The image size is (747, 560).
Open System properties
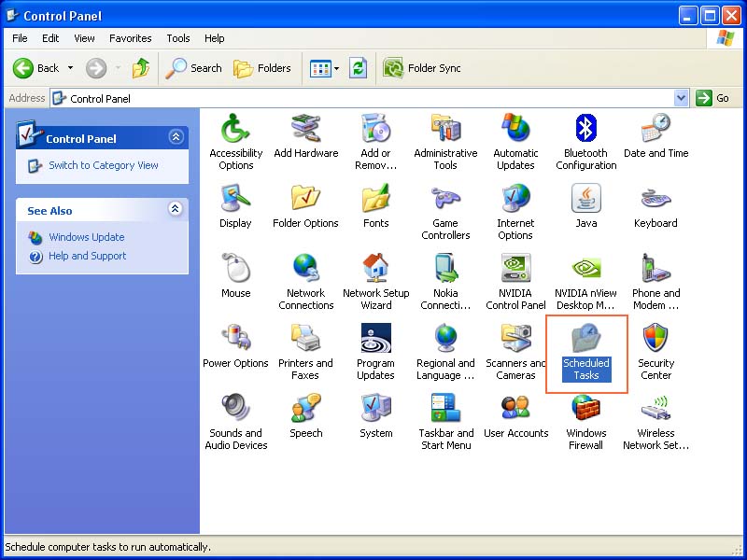click(376, 415)
